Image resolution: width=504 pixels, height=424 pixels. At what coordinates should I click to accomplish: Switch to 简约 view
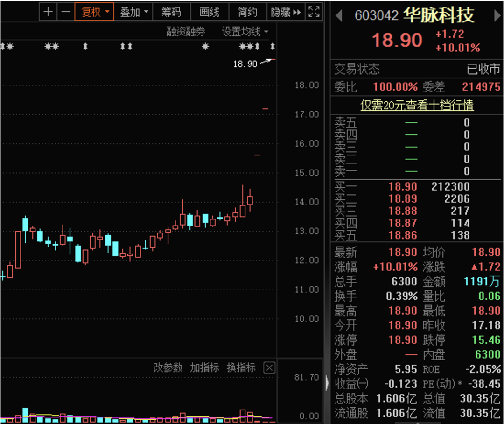click(247, 12)
